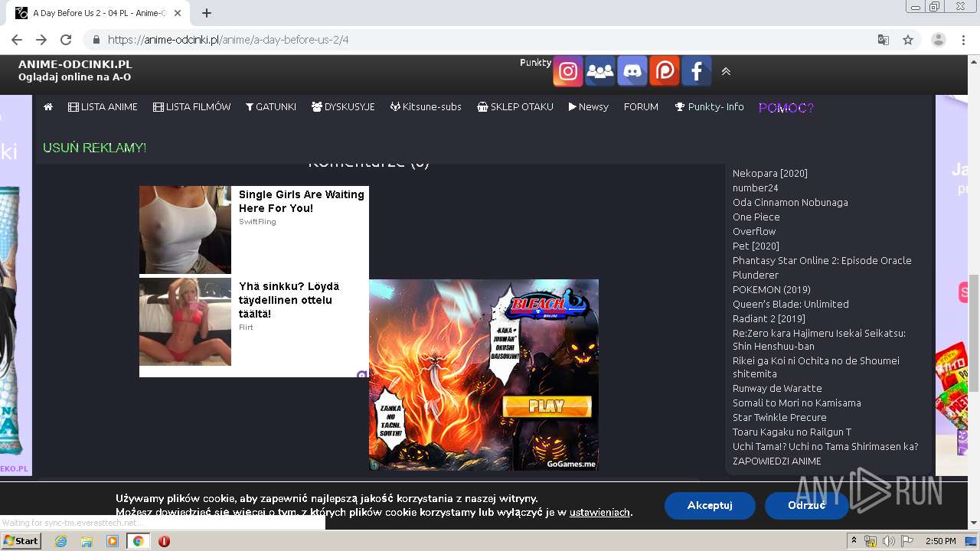Open the Discord icon in header
Viewport: 980px width, 551px height.
click(x=632, y=71)
